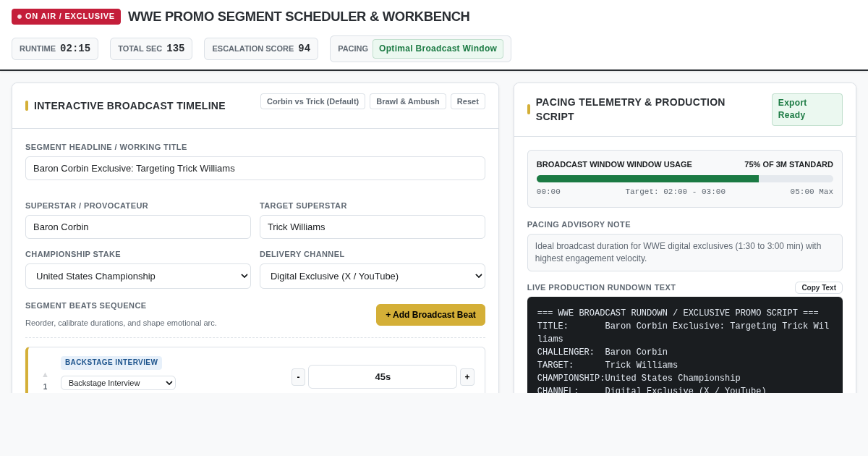Click the CHAMPIONSHIP: United States Championship script line
The image size is (868, 456).
pos(639,379)
